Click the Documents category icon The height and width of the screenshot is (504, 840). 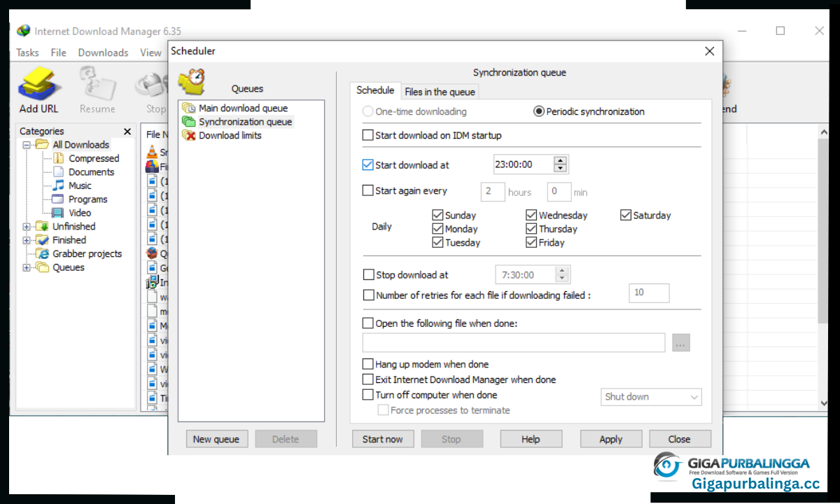pyautogui.click(x=58, y=171)
